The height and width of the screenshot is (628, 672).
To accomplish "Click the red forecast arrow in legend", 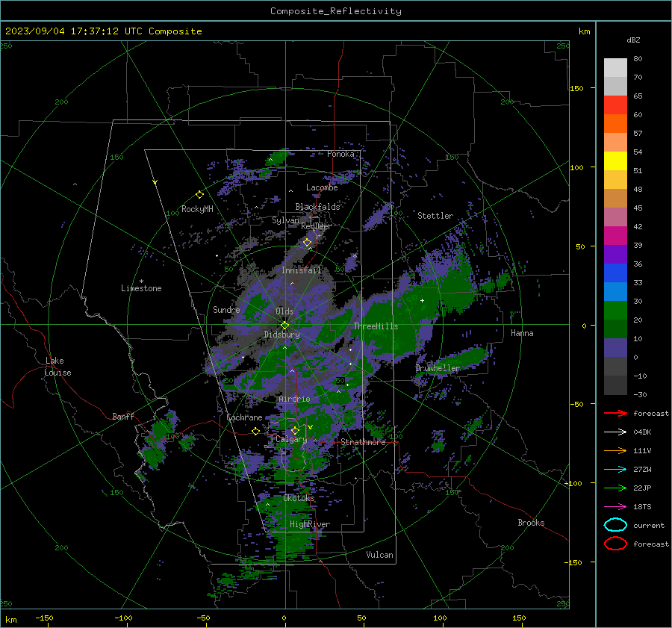I will point(615,413).
